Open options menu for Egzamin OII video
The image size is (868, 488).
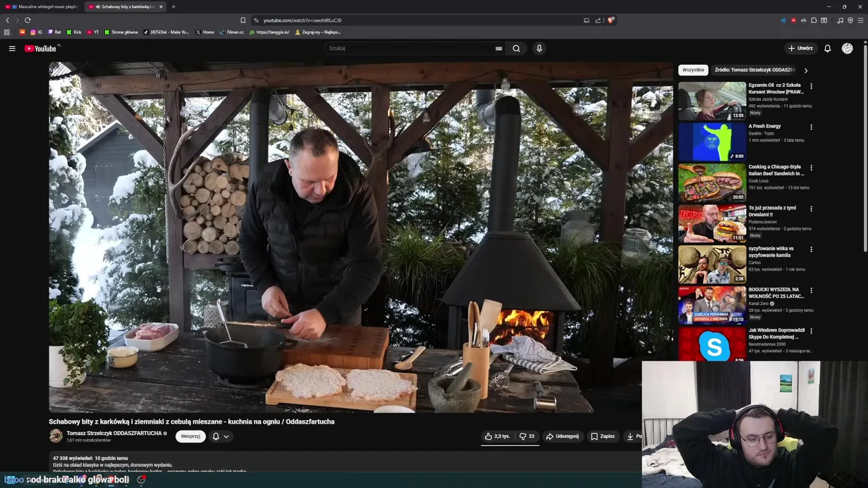811,86
